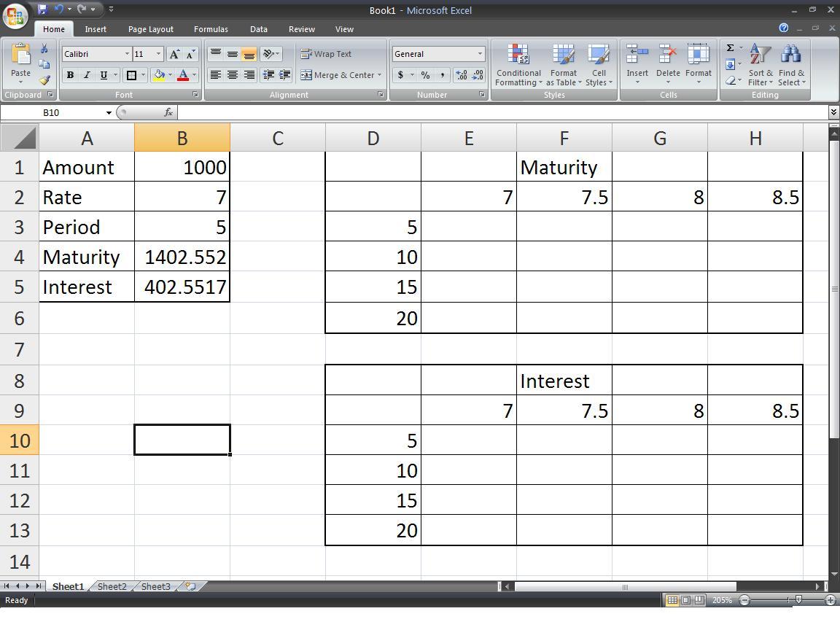
Task: Toggle bold formatting
Action: tap(70, 74)
